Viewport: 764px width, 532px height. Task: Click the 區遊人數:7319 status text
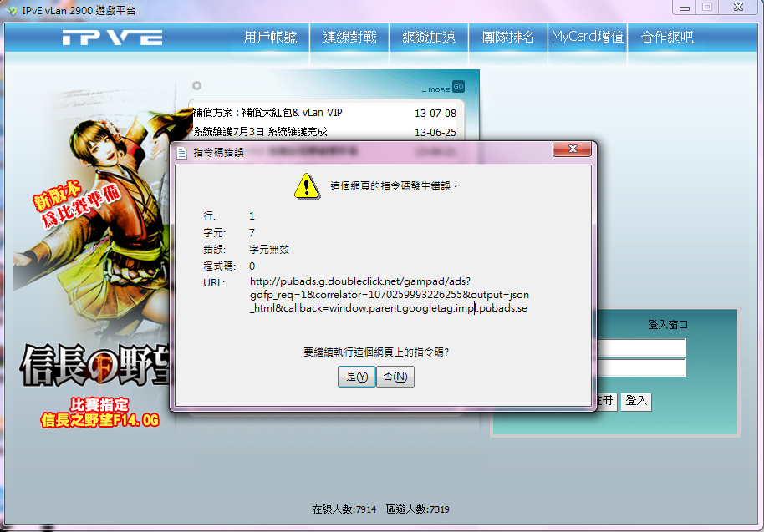(418, 509)
